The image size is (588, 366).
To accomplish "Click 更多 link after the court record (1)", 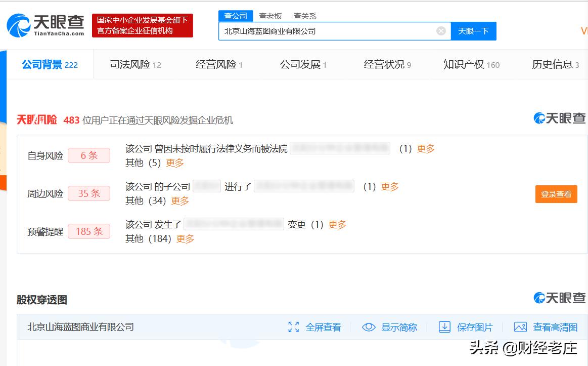I will coord(425,148).
